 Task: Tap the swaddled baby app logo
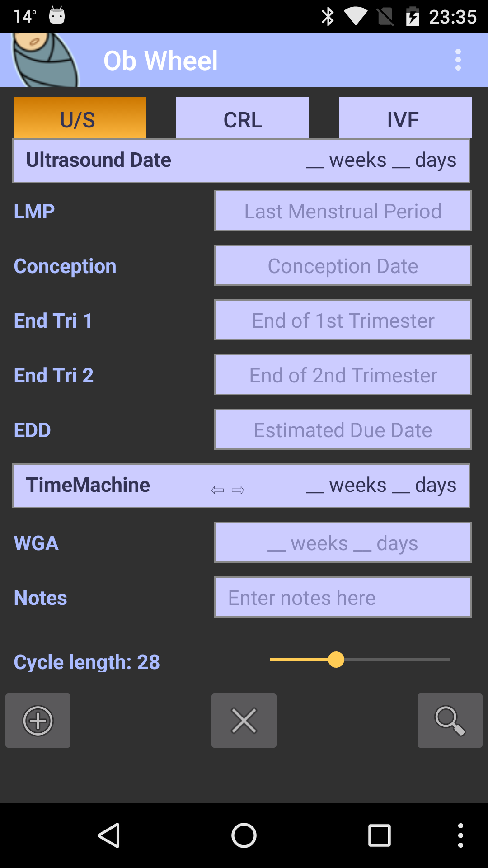point(44,60)
